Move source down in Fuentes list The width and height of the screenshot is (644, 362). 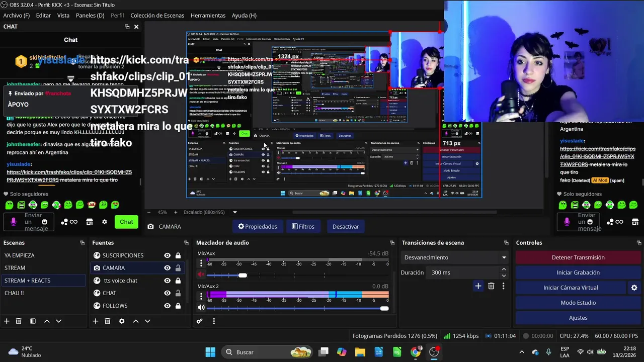(147, 321)
